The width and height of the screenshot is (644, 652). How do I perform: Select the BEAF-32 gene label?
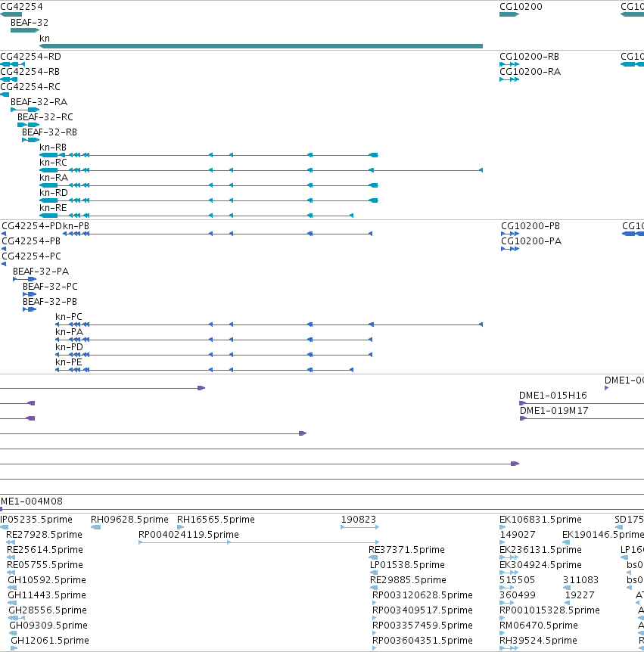30,23
